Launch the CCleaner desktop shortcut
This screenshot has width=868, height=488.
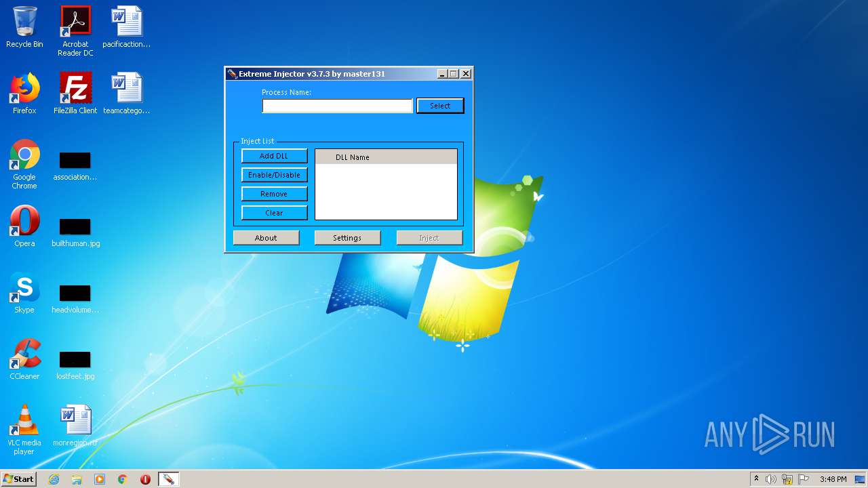pyautogui.click(x=24, y=359)
